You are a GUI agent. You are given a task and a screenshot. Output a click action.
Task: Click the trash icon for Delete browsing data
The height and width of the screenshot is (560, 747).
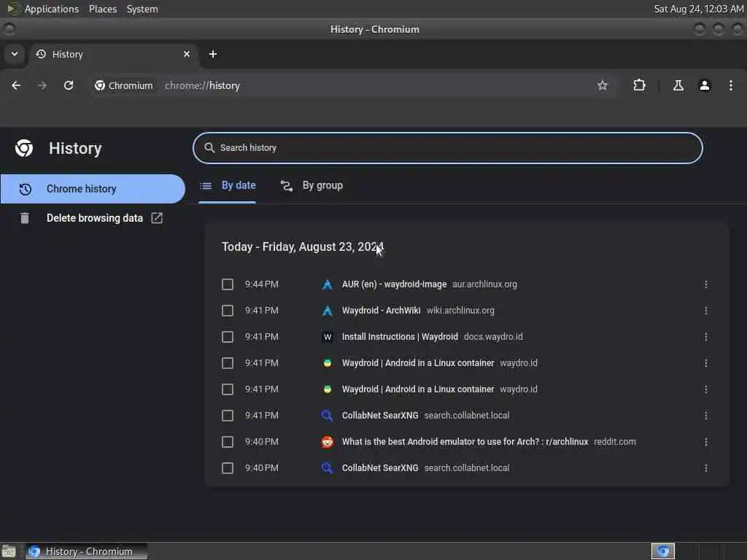coord(25,218)
